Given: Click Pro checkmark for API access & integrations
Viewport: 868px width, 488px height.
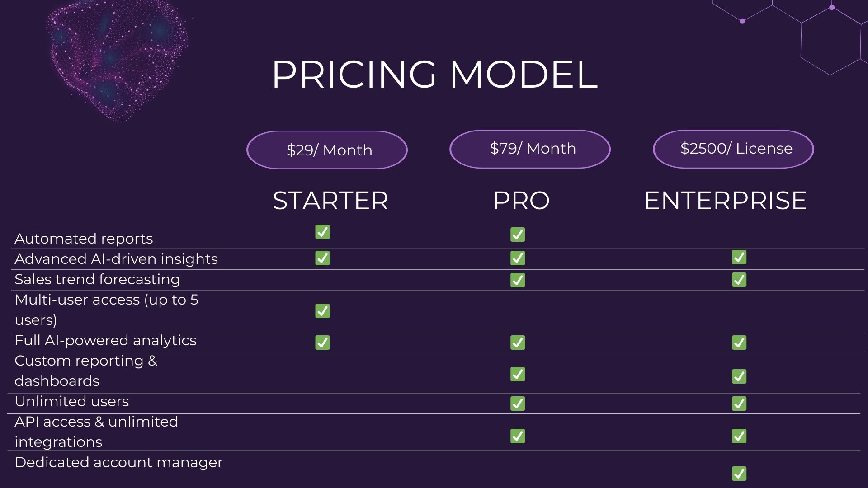Looking at the screenshot, I should click(518, 436).
